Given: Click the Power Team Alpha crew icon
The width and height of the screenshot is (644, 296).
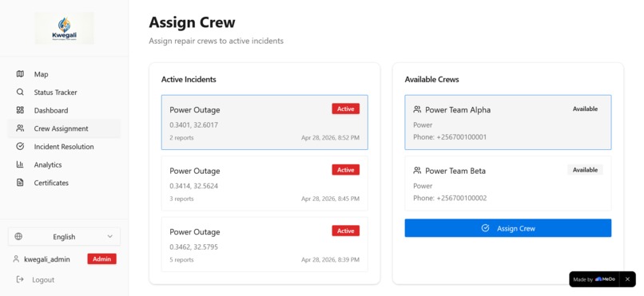Looking at the screenshot, I should pos(417,109).
